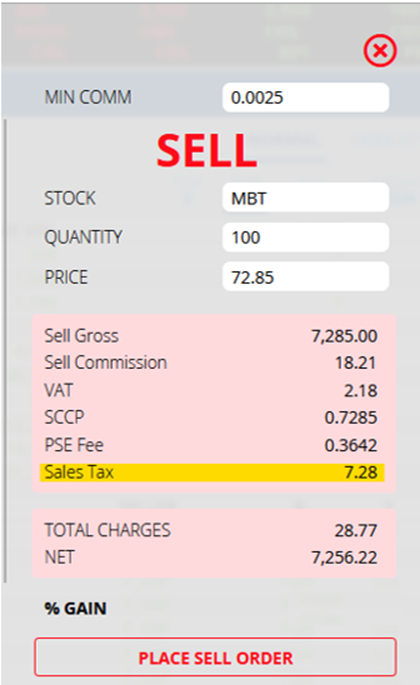The height and width of the screenshot is (685, 420).
Task: Click the PLACE SELL ORDER button
Action: (215, 657)
